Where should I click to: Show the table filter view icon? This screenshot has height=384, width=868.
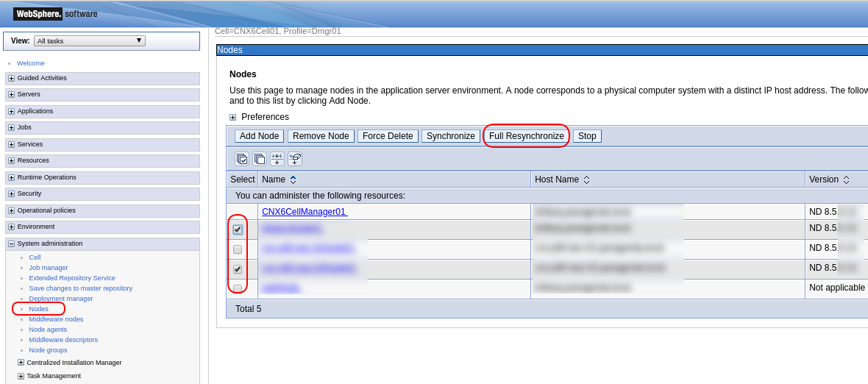tap(277, 159)
